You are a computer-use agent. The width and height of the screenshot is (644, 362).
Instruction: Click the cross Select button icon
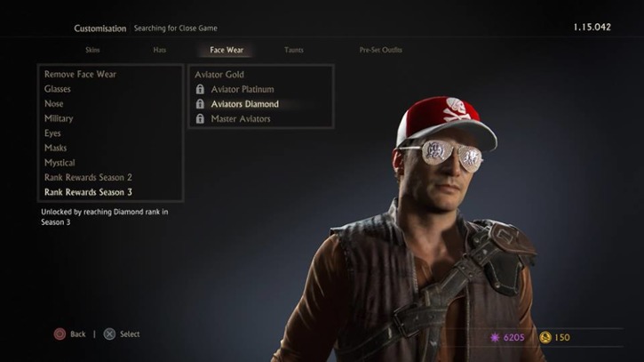(x=109, y=334)
